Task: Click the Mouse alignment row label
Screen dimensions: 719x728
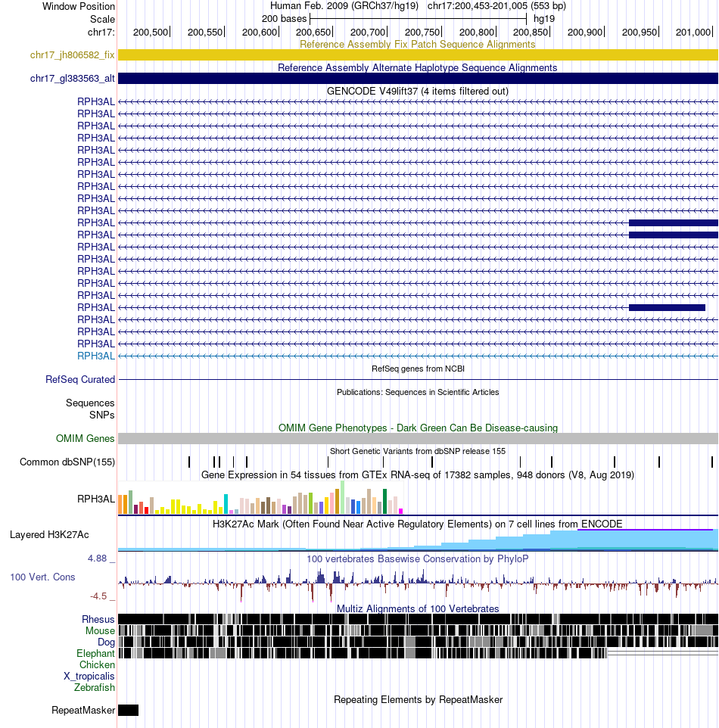Action: [x=100, y=630]
